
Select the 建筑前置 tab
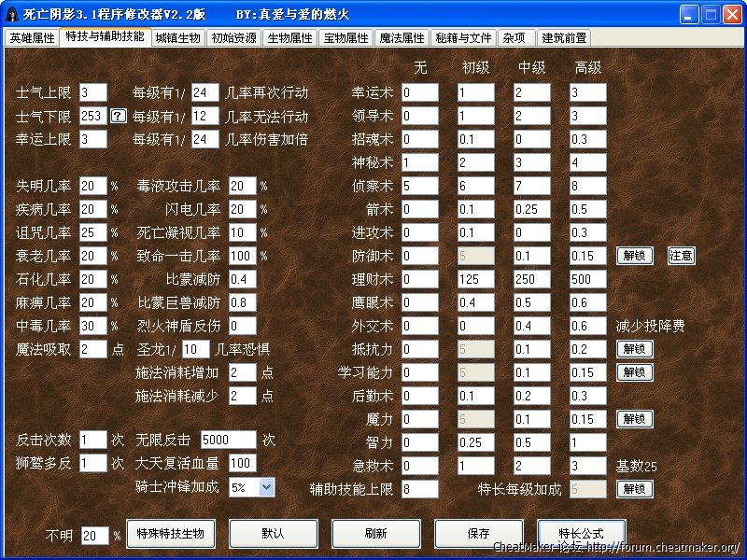(564, 38)
